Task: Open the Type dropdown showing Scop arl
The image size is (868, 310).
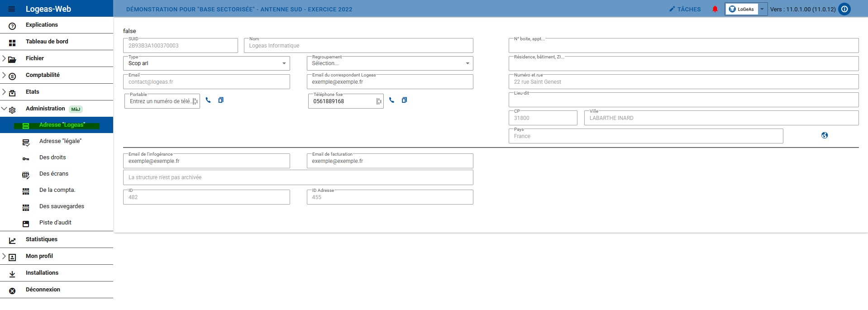Action: click(x=206, y=63)
